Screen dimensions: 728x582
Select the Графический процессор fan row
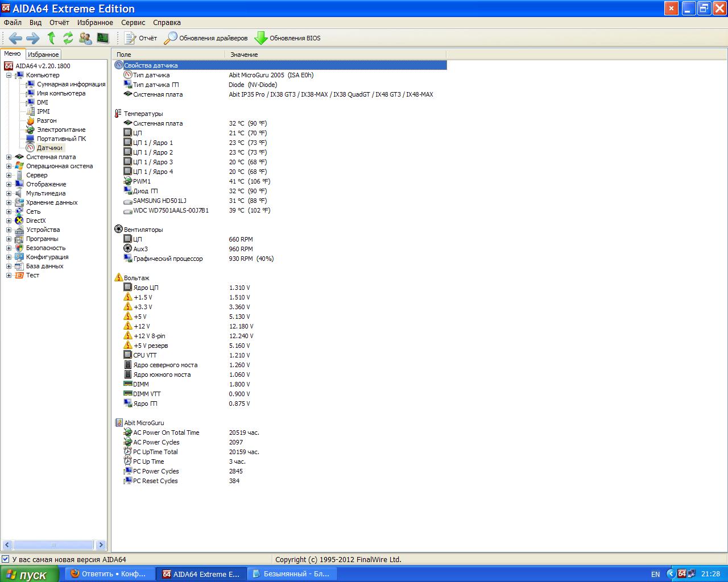[280, 259]
